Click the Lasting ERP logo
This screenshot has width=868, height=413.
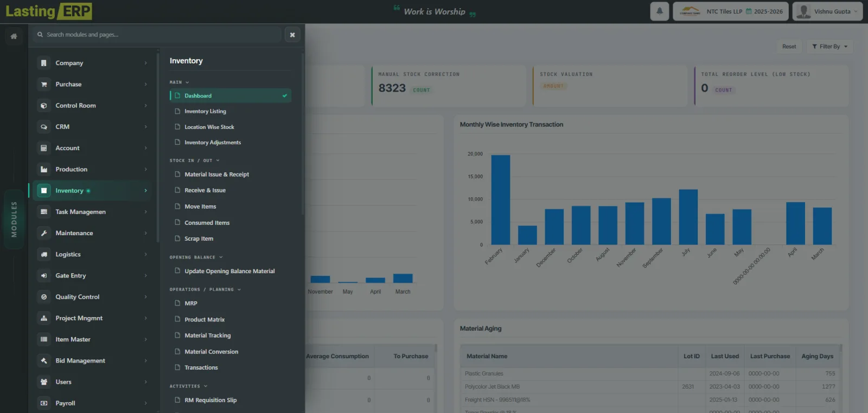(48, 11)
